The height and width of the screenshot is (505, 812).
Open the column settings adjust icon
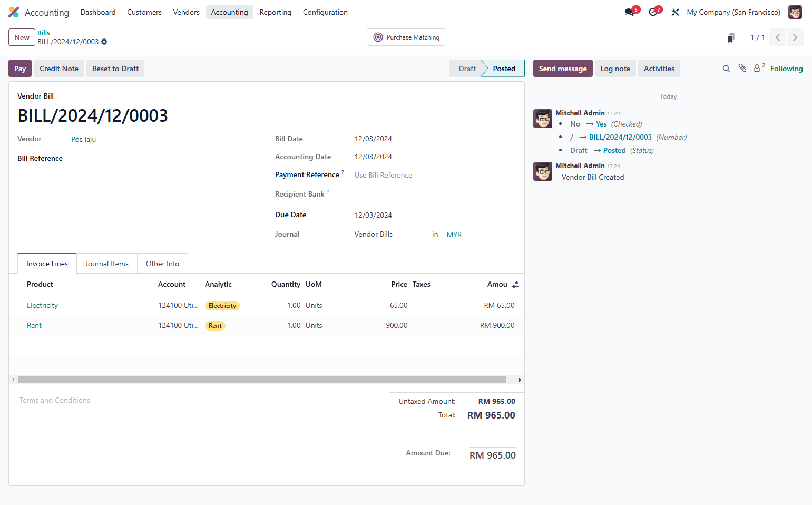tap(515, 285)
